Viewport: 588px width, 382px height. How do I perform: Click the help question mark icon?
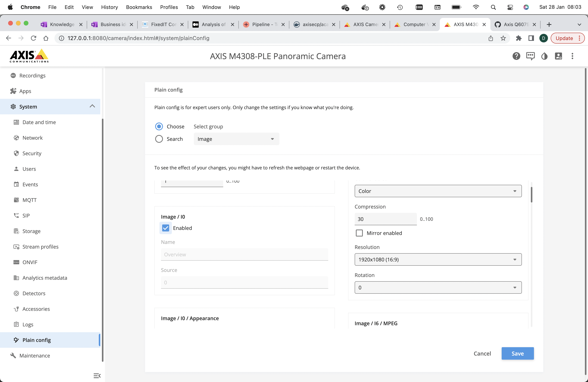coord(516,56)
